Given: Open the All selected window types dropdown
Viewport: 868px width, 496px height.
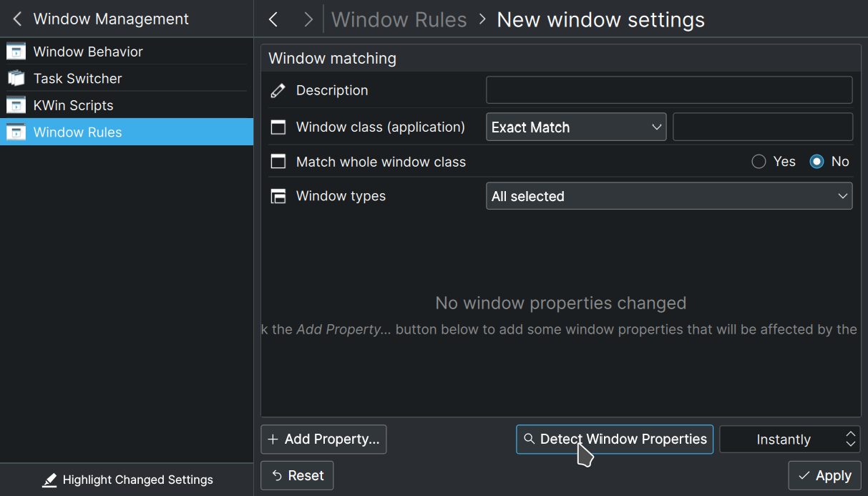Looking at the screenshot, I should pos(669,196).
